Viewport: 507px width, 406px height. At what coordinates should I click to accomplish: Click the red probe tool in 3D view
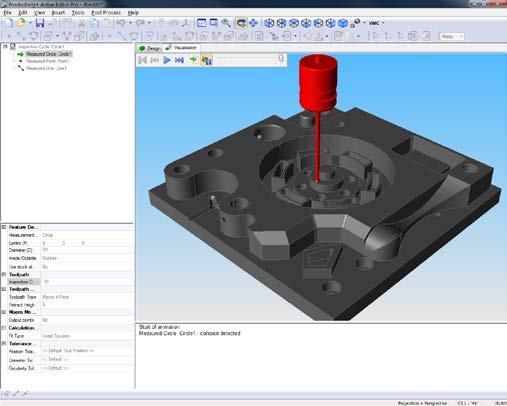pos(318,83)
